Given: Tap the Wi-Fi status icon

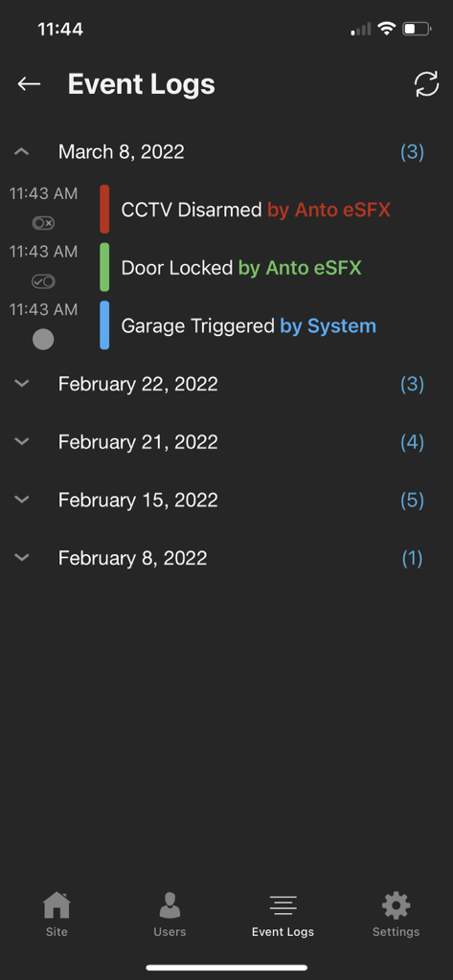Looking at the screenshot, I should pos(387,29).
